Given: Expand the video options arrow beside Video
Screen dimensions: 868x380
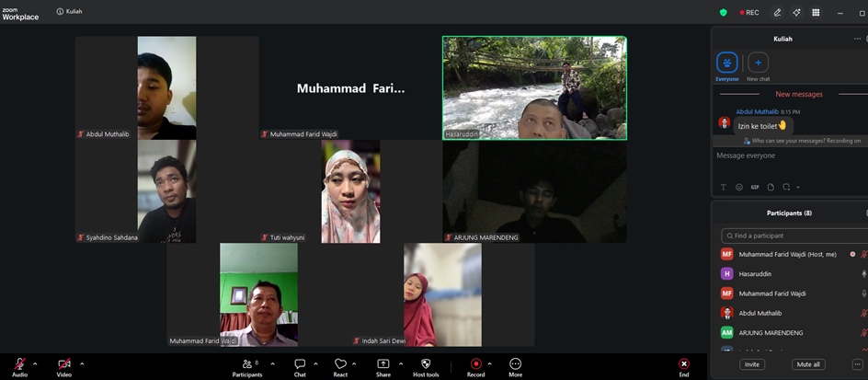Looking at the screenshot, I should point(82,364).
